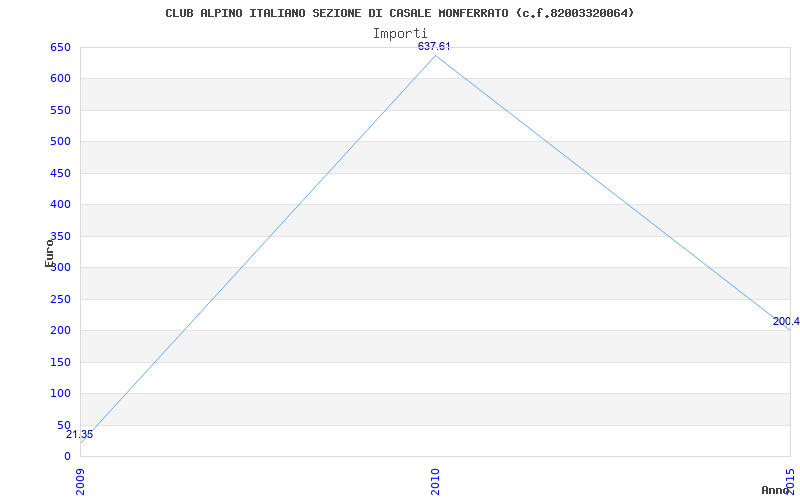Screen dimensions: 800x500
Task: Click the 300 y-axis tick label
Action: [x=60, y=267]
